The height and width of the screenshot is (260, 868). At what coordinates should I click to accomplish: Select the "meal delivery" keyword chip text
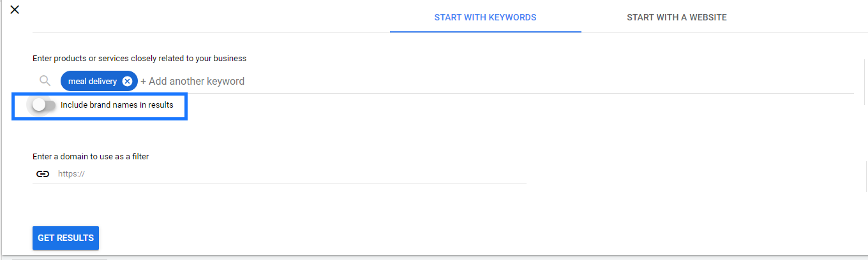point(93,81)
